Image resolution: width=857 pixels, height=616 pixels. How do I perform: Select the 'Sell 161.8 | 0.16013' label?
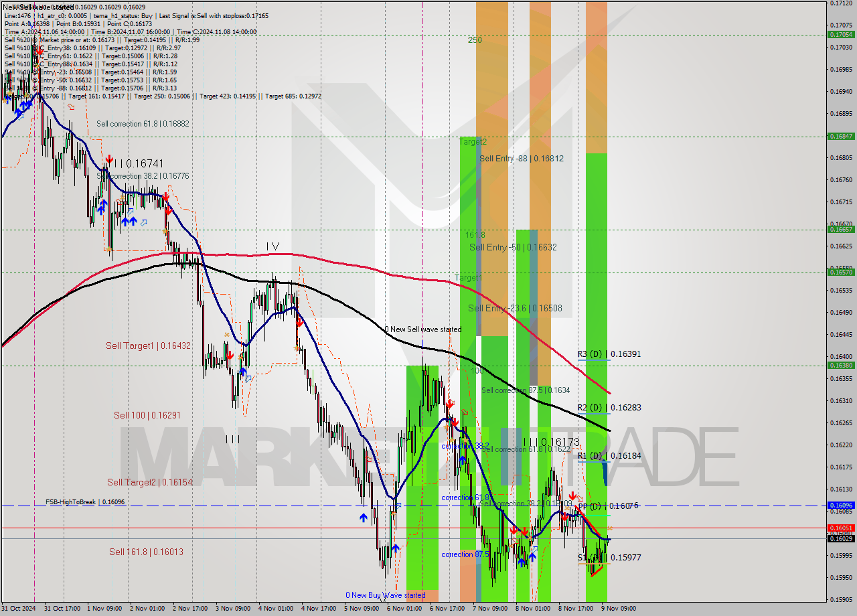click(x=146, y=552)
